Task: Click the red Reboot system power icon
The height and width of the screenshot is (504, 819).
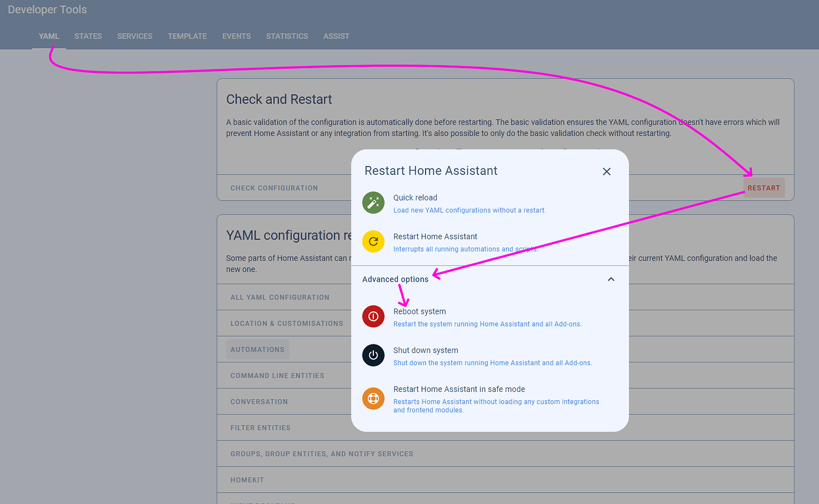Action: (373, 316)
